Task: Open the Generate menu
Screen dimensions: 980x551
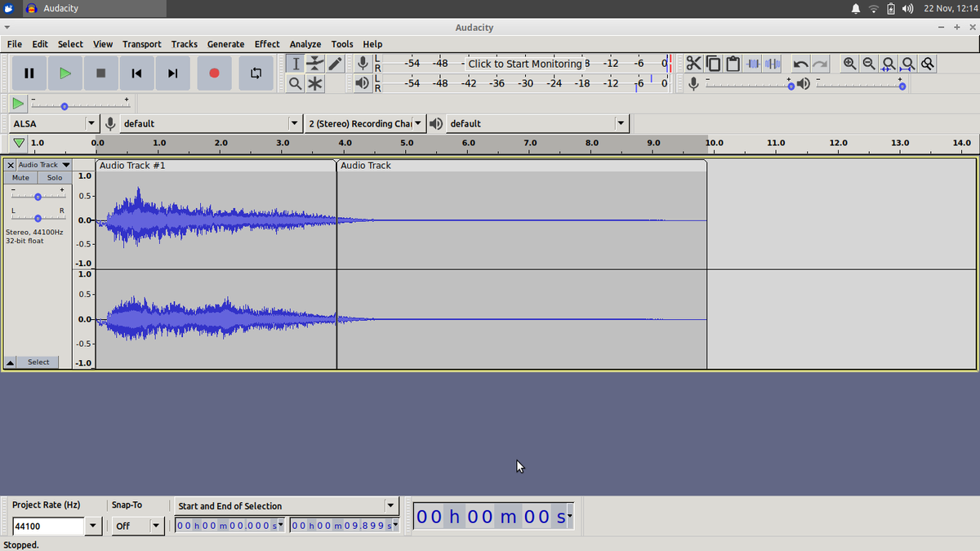Action: click(x=225, y=44)
